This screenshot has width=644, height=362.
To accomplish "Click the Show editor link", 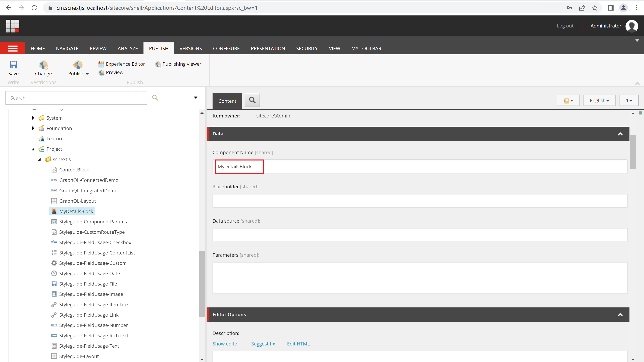I will pyautogui.click(x=225, y=344).
